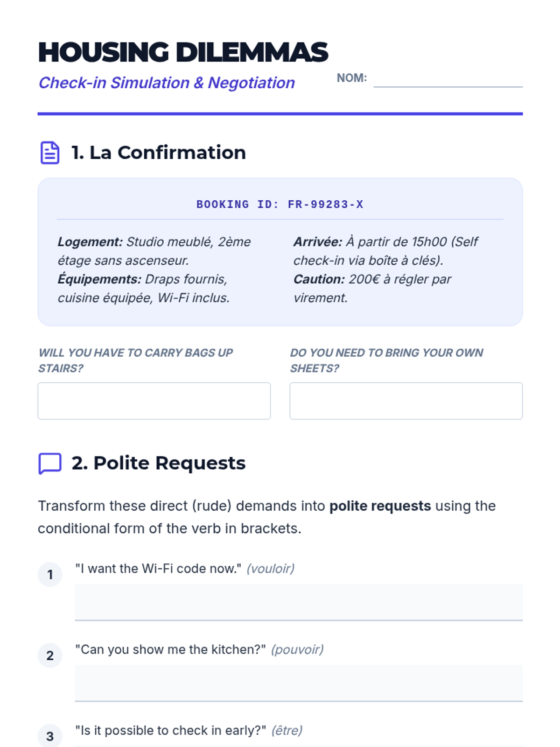Click the number 1 badge
The width and height of the screenshot is (560, 747).
(50, 575)
